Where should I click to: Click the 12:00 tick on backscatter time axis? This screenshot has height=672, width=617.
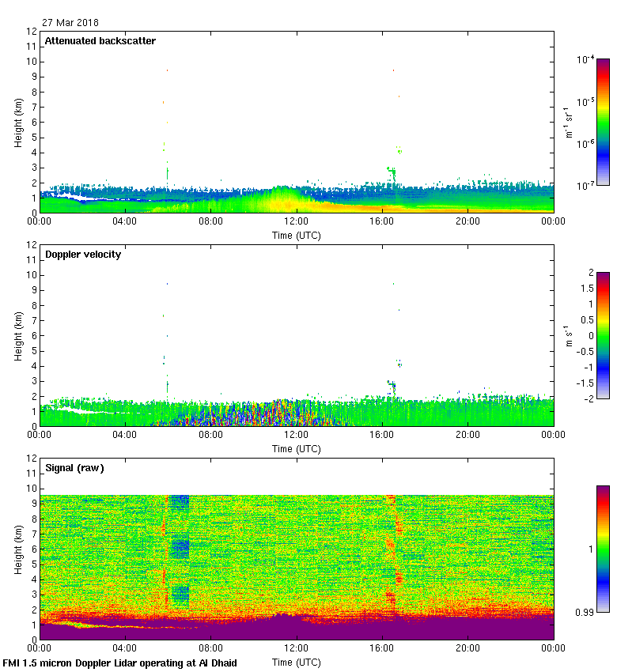[x=297, y=221]
